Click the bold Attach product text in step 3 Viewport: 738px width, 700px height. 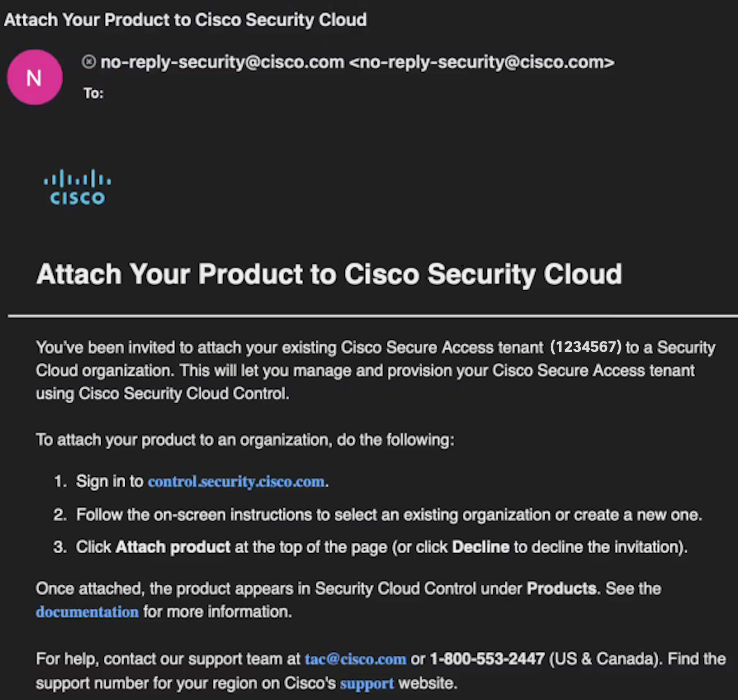pyautogui.click(x=173, y=547)
